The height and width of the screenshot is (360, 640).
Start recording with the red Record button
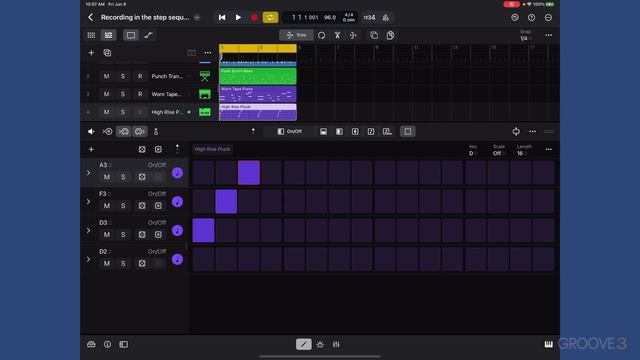tap(254, 18)
